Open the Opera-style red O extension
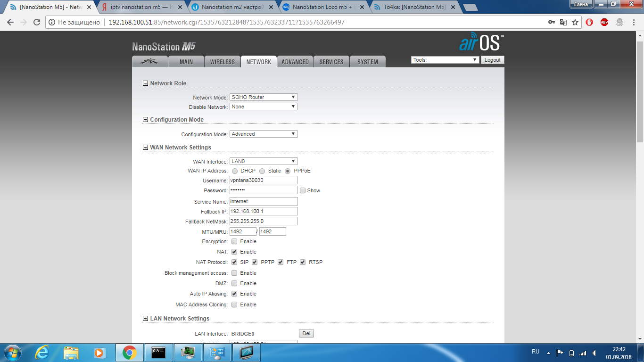The image size is (644, 362). coord(589,22)
